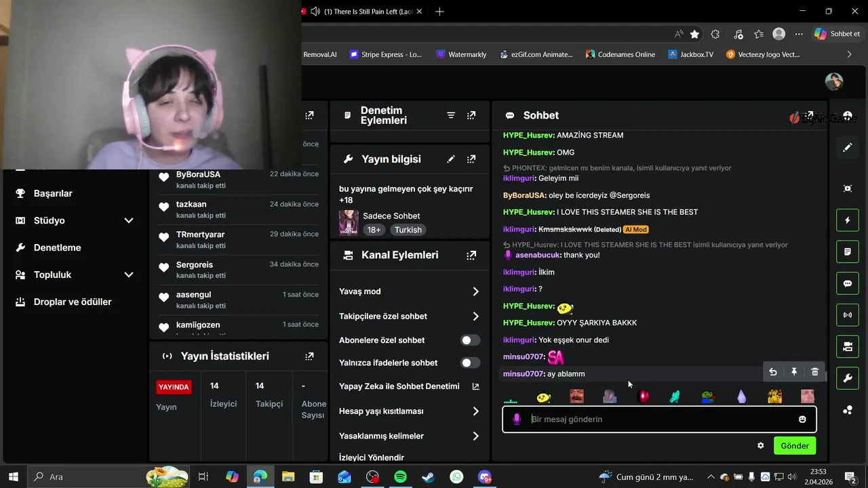This screenshot has height=488, width=868.
Task: Open Spotify from the taskbar
Action: pyautogui.click(x=400, y=477)
